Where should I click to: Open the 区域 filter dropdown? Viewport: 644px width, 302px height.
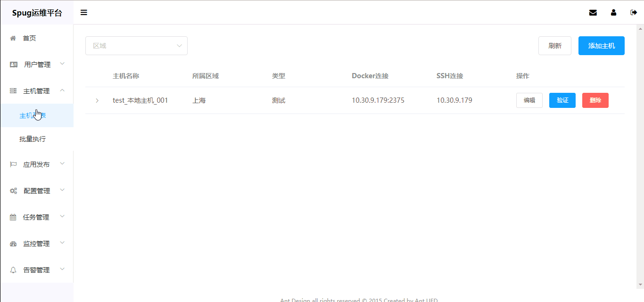(x=136, y=46)
